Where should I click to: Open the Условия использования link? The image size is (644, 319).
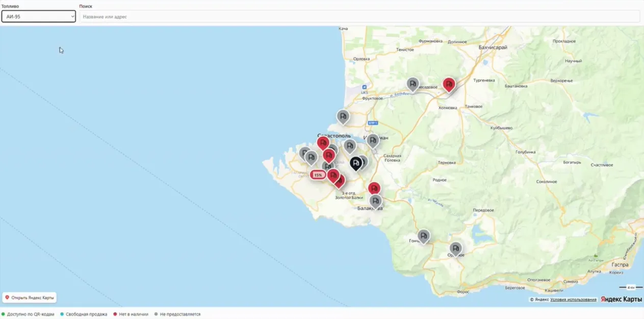573,300
